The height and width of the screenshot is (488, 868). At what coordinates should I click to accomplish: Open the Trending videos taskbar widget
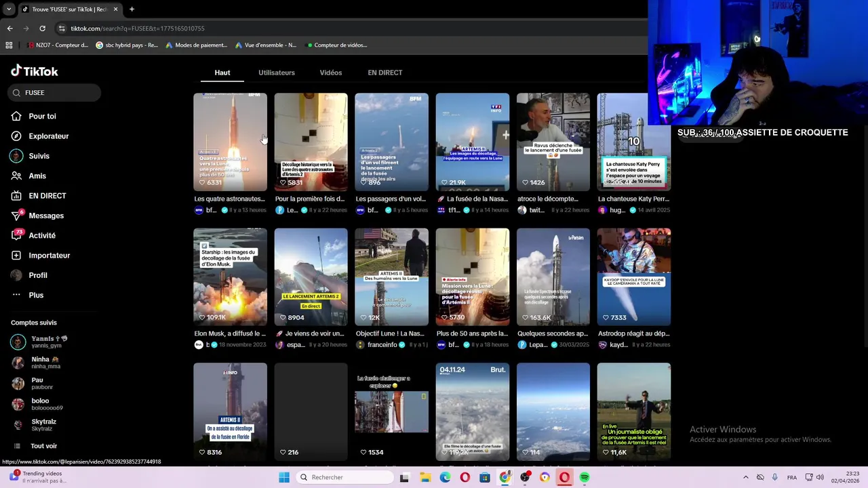(x=37, y=477)
